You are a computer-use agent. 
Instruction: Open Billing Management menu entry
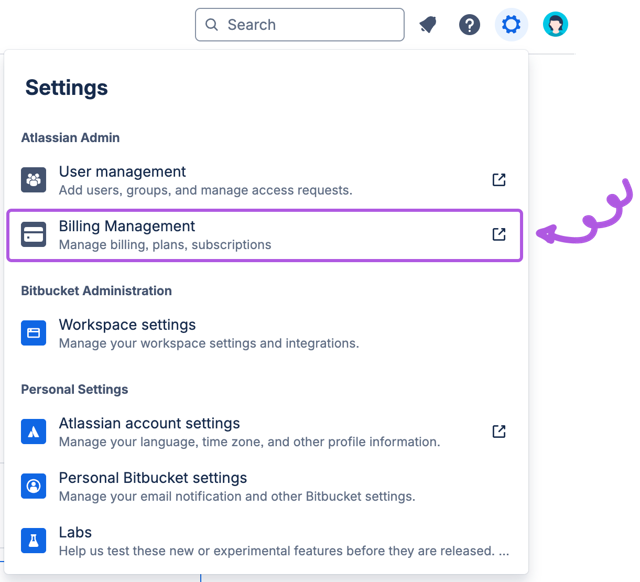pos(264,235)
